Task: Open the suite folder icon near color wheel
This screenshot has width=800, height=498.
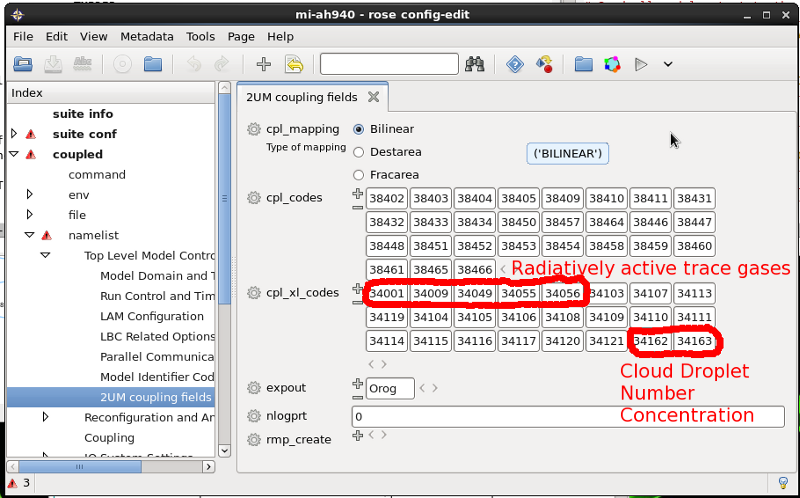Action: coord(584,64)
